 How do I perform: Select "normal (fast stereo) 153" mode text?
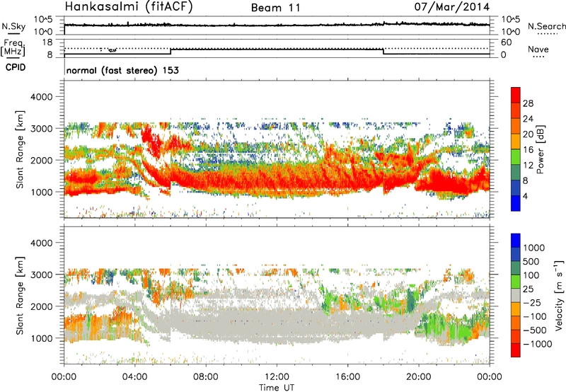click(x=122, y=70)
